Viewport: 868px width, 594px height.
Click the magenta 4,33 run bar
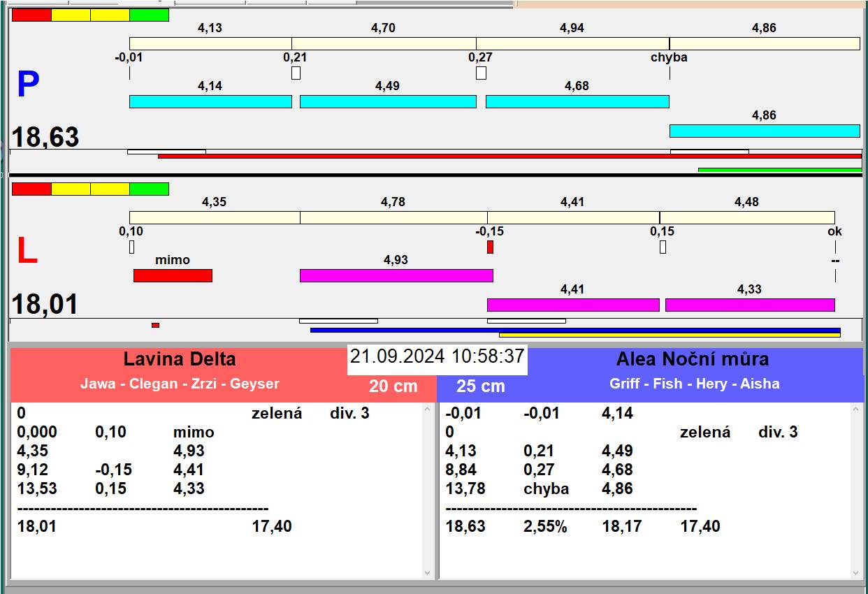coord(750,305)
